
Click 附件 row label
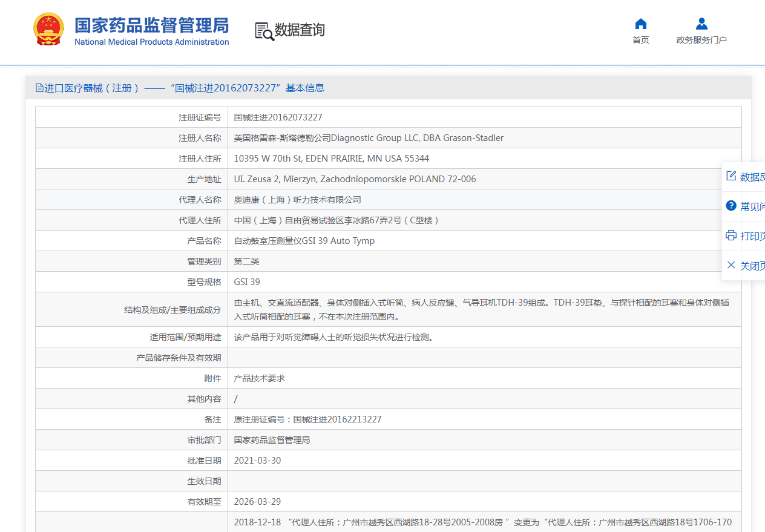(x=212, y=378)
